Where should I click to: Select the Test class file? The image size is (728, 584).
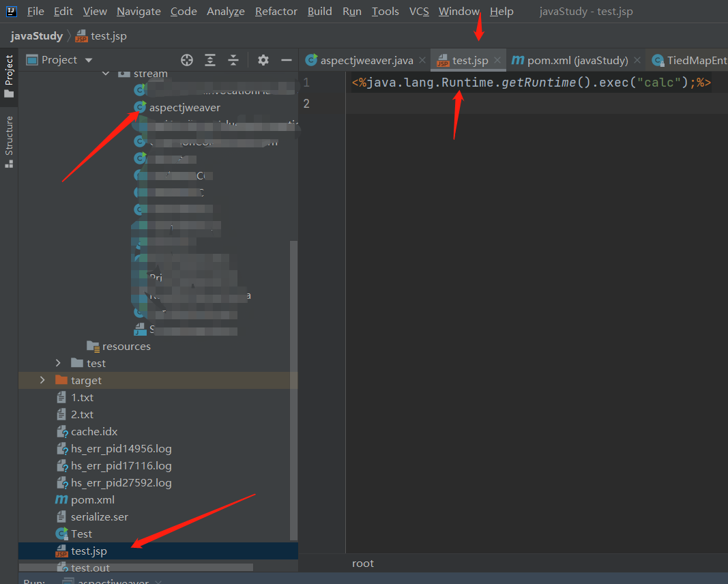(82, 534)
